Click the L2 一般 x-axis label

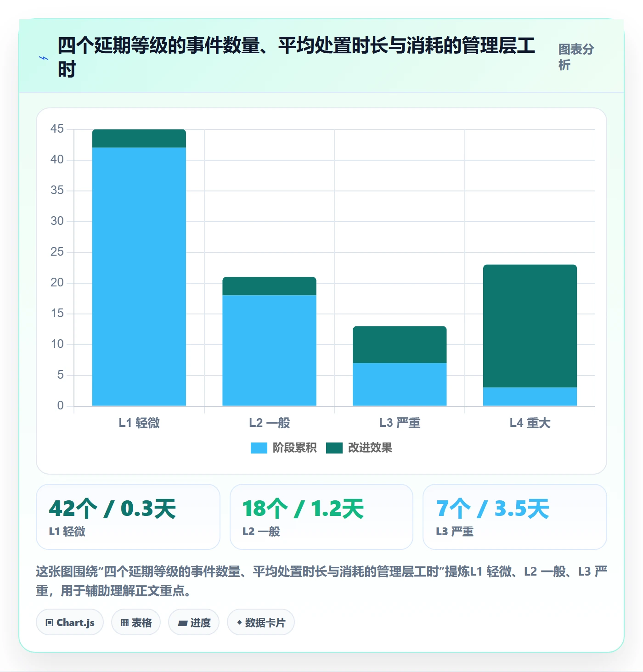(270, 423)
